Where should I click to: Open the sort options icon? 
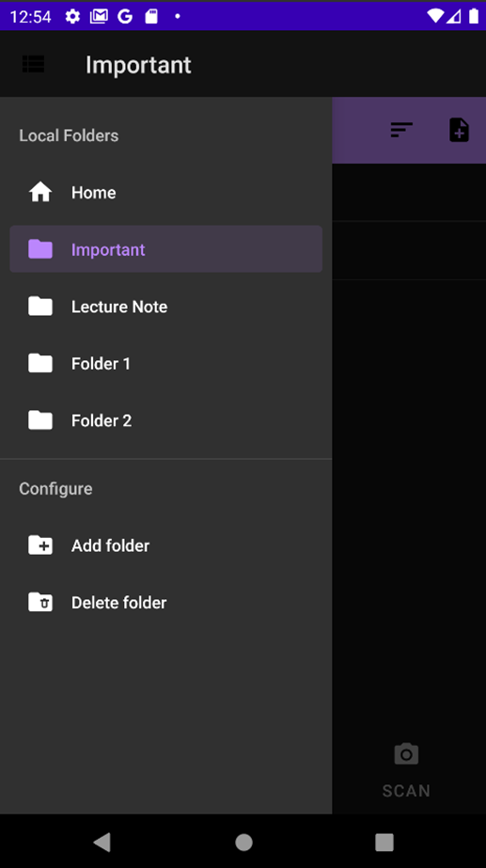point(401,130)
